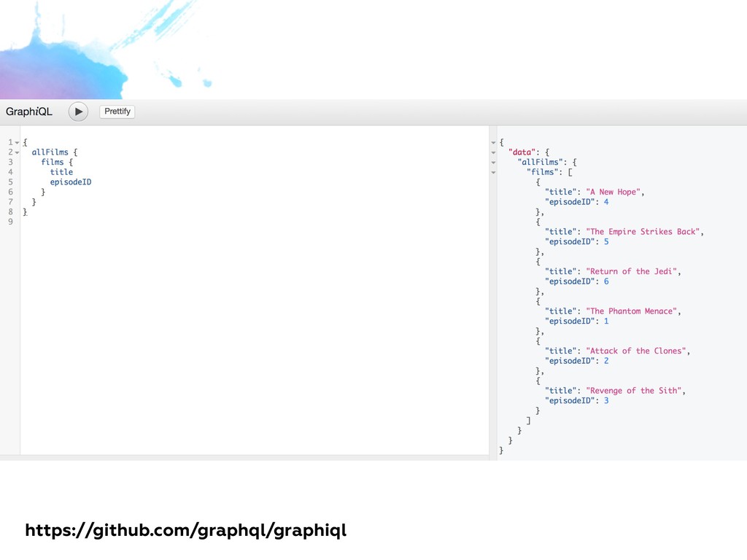Collapse the result root object fold arrow
The height and width of the screenshot is (560, 747).
pyautogui.click(x=494, y=143)
